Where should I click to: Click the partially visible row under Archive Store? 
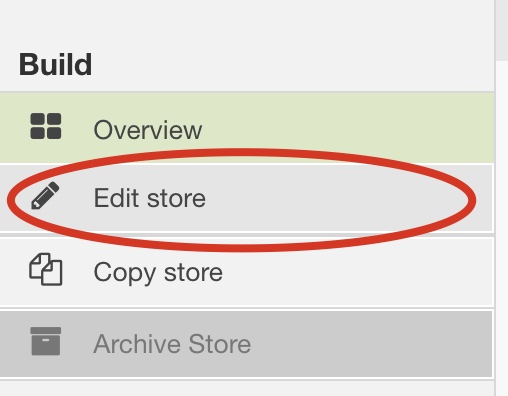(247, 389)
